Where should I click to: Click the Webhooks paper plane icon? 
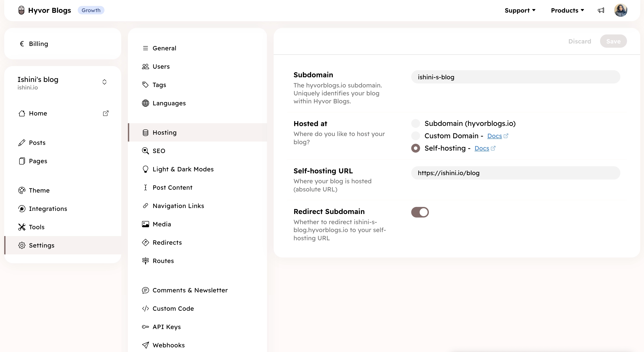(x=146, y=345)
